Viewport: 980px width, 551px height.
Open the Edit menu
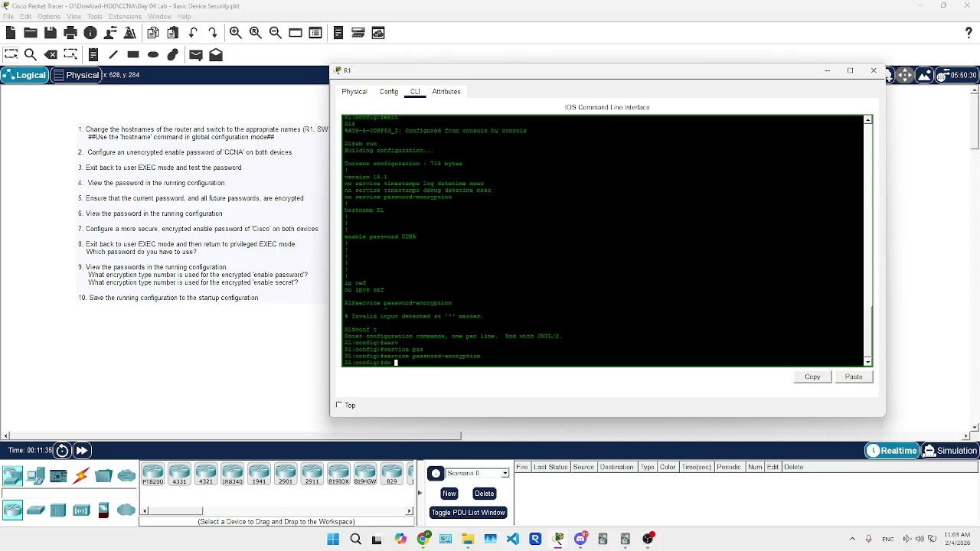(25, 16)
